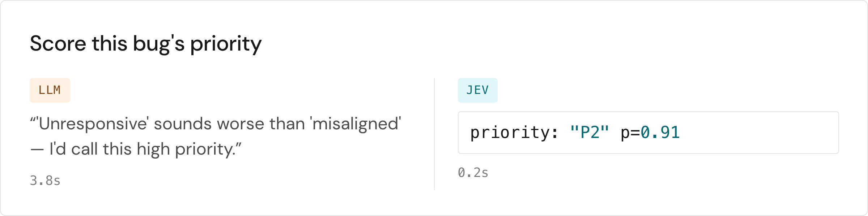
Task: Click the 0.91 probability value
Action: click(660, 133)
